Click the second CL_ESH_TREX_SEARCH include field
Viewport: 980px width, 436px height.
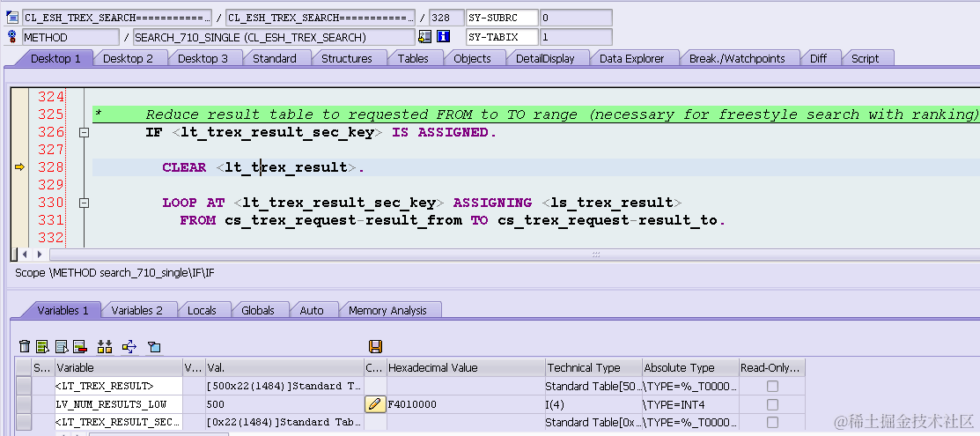pos(320,18)
